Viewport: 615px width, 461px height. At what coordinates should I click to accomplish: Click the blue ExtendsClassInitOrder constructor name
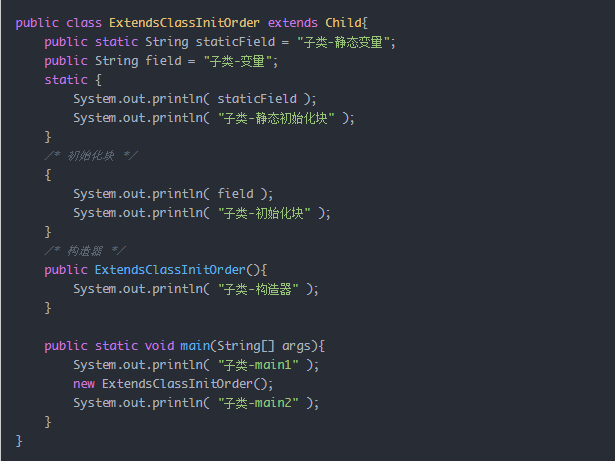click(x=170, y=270)
